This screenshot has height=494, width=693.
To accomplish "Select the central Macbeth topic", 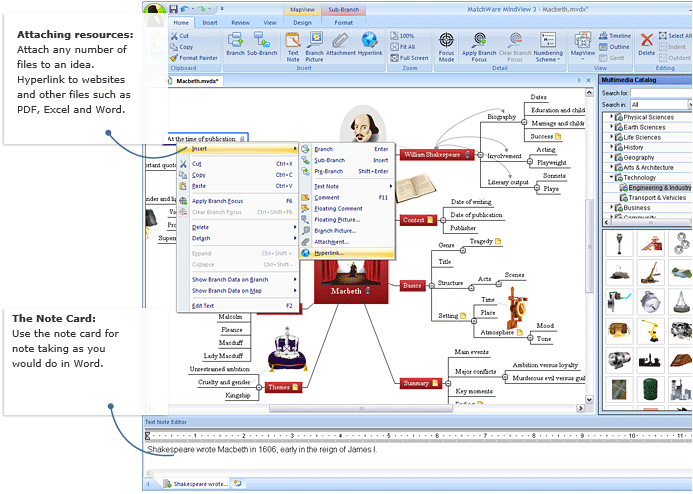I will pyautogui.click(x=351, y=281).
